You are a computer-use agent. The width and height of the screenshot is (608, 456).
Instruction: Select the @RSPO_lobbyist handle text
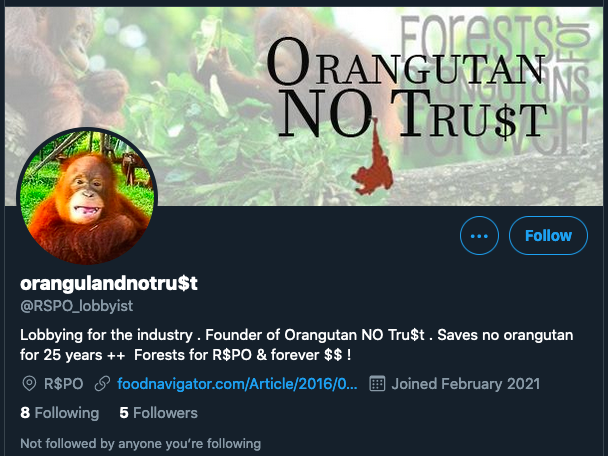76,306
